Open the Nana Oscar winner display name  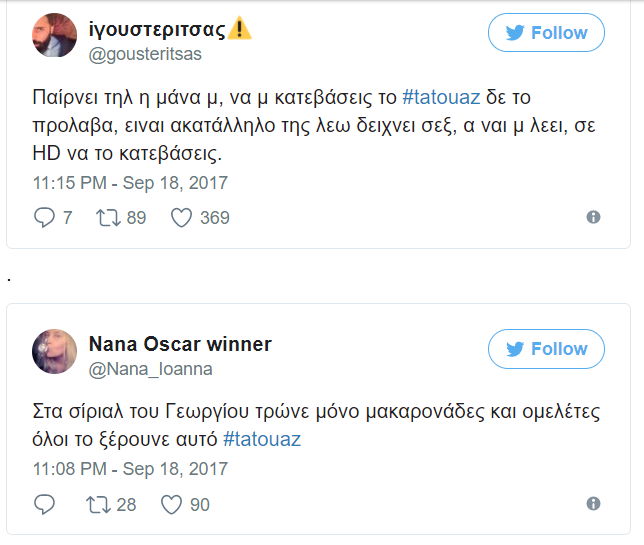pos(180,345)
